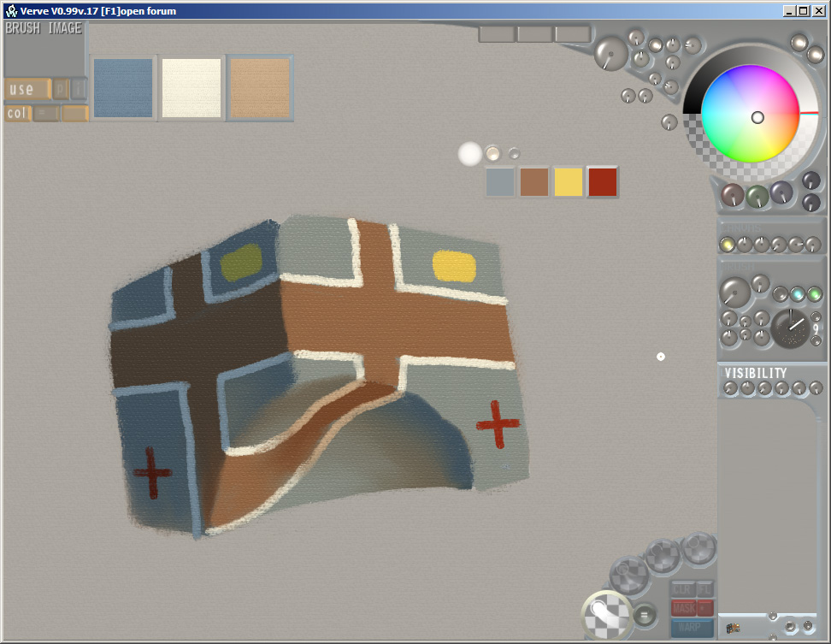831x644 pixels.
Task: Click the 'col' button in brush panel
Action: pos(18,113)
